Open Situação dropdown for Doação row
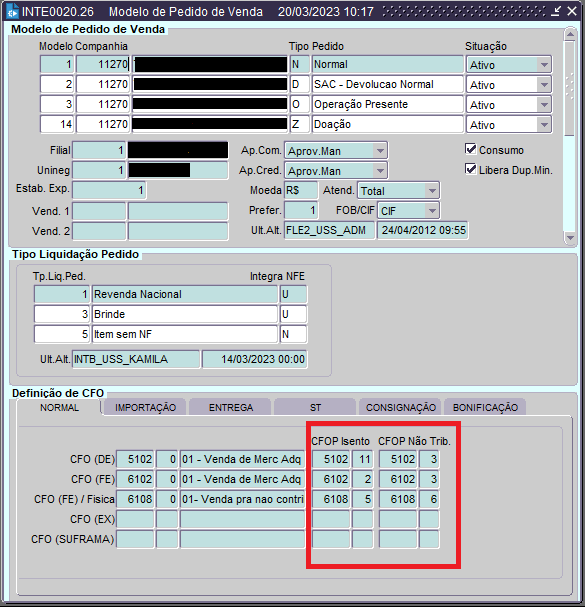Screen dimensions: 585x607 544,125
